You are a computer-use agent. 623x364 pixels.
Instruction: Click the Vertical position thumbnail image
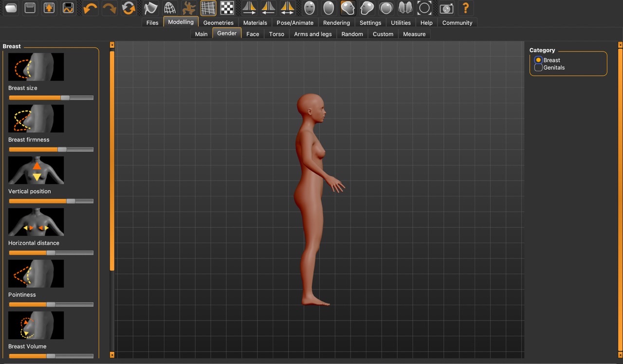point(36,170)
